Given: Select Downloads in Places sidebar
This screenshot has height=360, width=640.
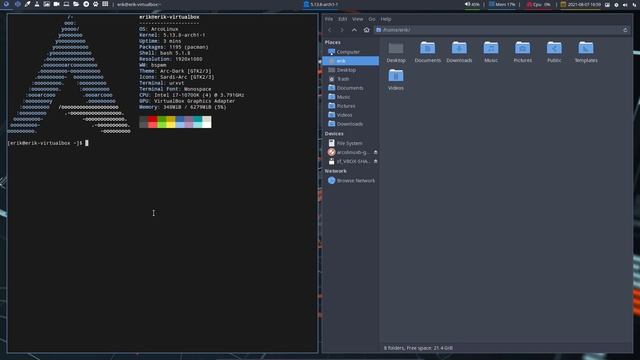Looking at the screenshot, I should [x=351, y=124].
